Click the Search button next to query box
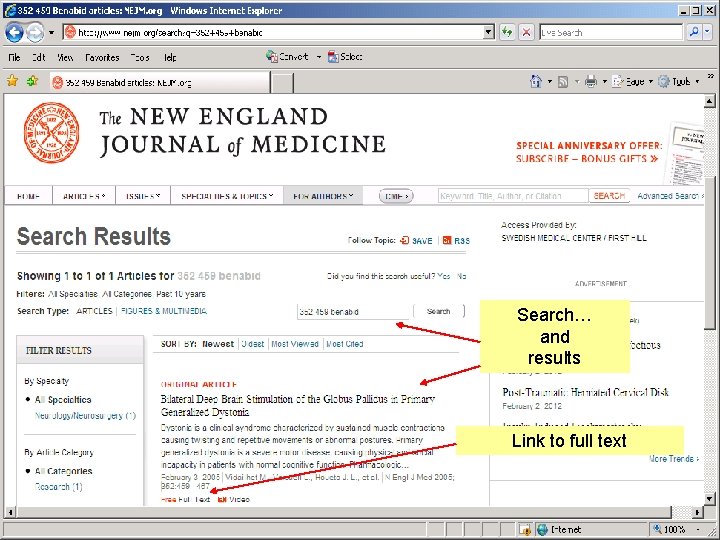The height and width of the screenshot is (540, 720). point(439,311)
